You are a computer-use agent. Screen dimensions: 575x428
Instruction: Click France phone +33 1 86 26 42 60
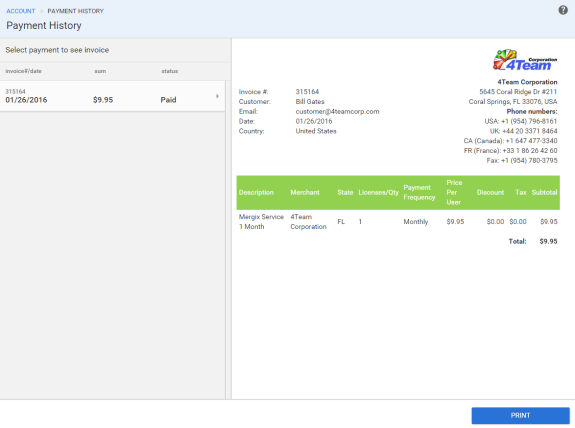click(510, 151)
